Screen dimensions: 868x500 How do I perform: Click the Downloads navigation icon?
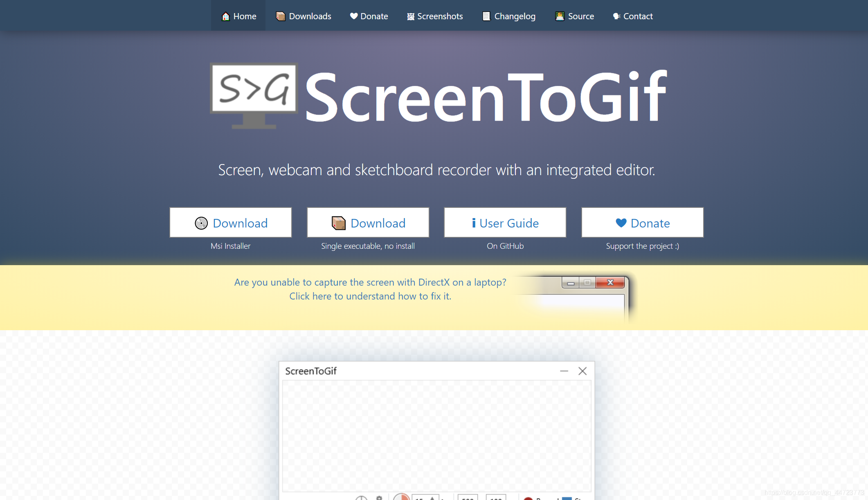coord(280,16)
